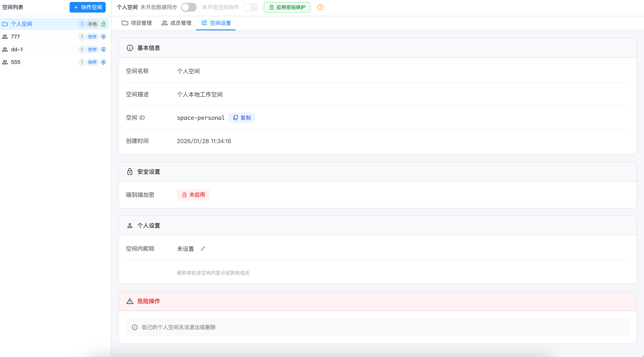Click the shield icon on dd-1 row
644x357 pixels.
103,49
